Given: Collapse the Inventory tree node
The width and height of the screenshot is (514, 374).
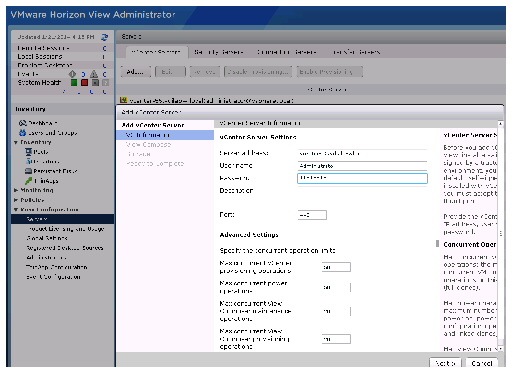Looking at the screenshot, I should [16, 142].
